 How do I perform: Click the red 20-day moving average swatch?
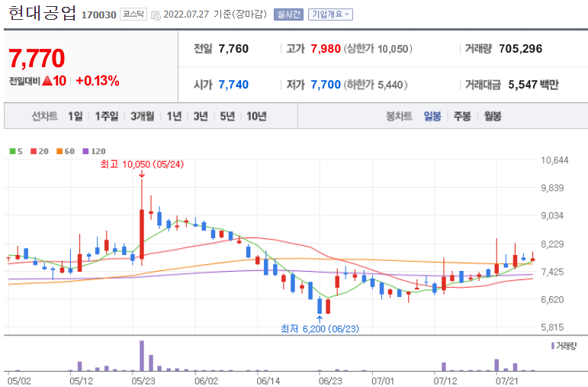click(x=34, y=151)
